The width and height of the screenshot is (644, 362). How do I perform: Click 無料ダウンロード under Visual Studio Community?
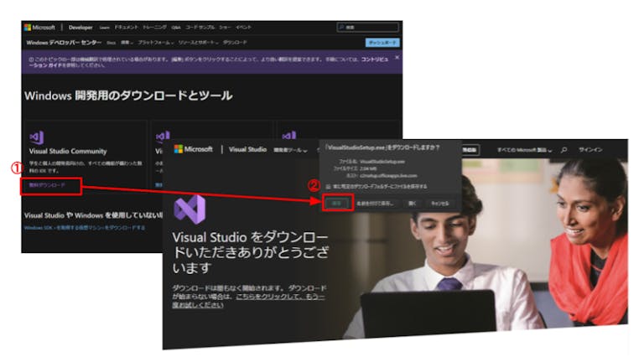click(47, 185)
